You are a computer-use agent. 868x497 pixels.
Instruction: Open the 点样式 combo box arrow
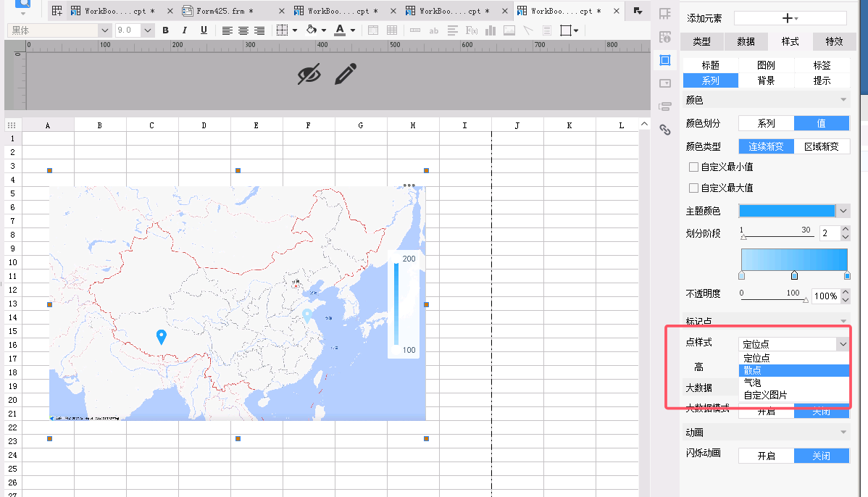point(843,343)
